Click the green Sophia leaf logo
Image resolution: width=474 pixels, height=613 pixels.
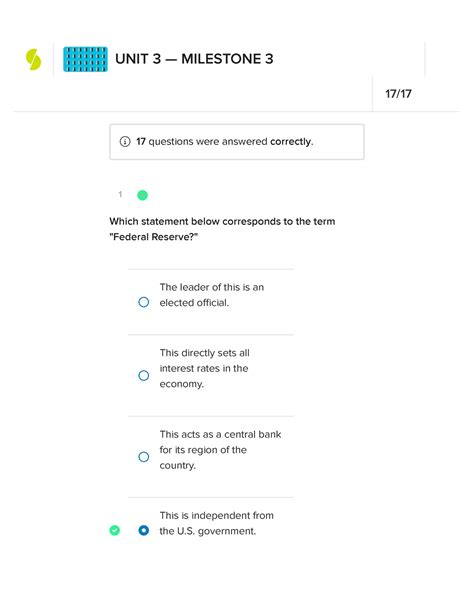coord(33,59)
